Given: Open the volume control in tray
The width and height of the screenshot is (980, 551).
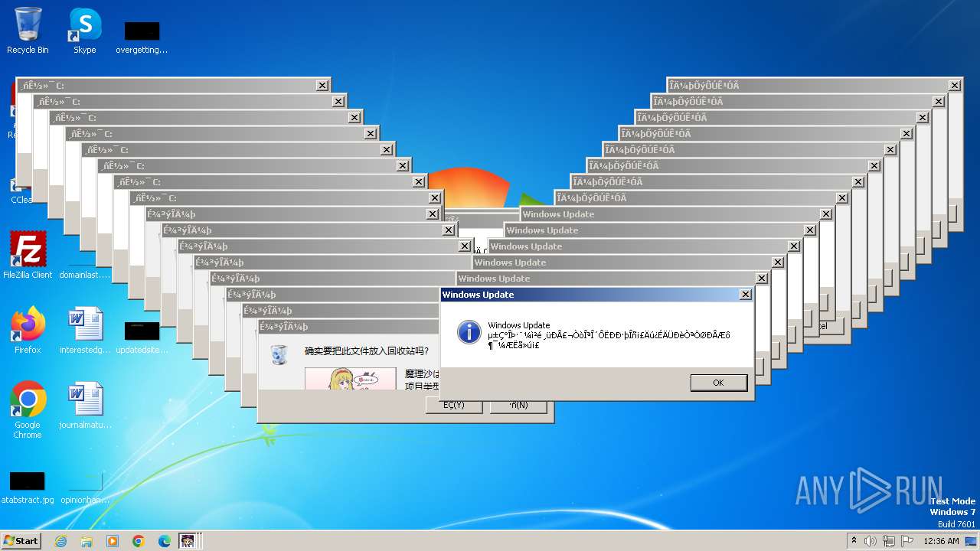Looking at the screenshot, I should point(871,541).
